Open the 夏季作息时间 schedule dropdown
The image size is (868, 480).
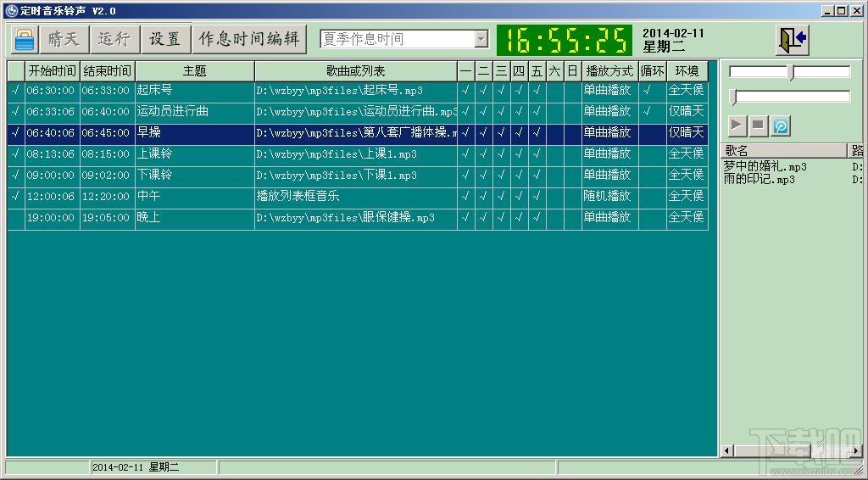(x=481, y=39)
